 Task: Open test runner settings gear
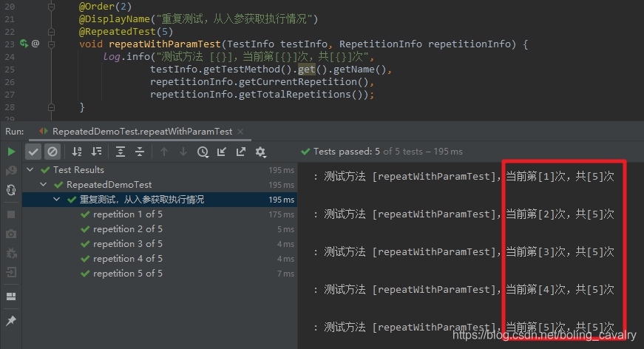pos(260,152)
